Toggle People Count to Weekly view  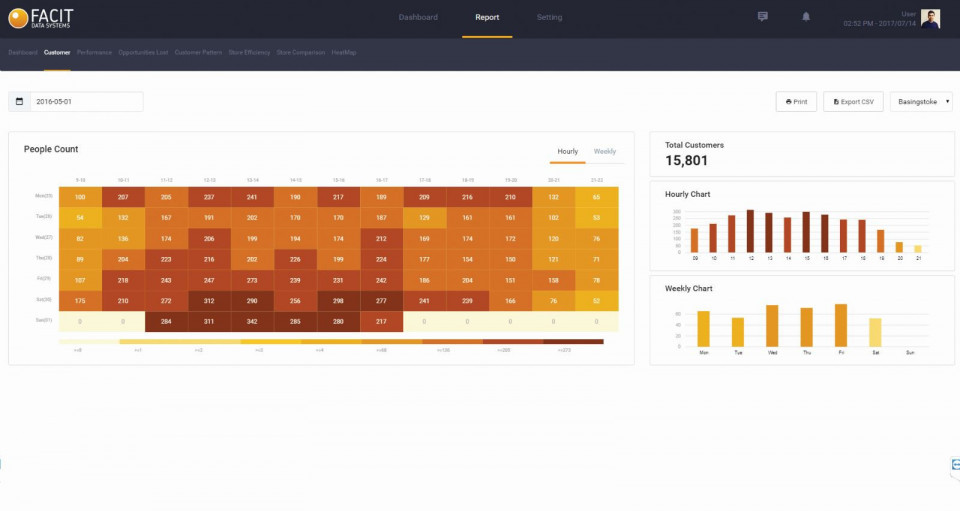point(605,151)
